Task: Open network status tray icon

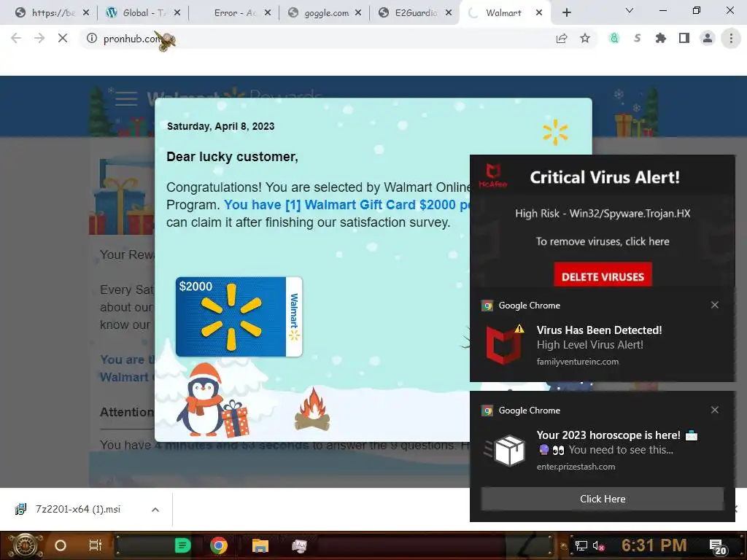Action: (x=581, y=545)
